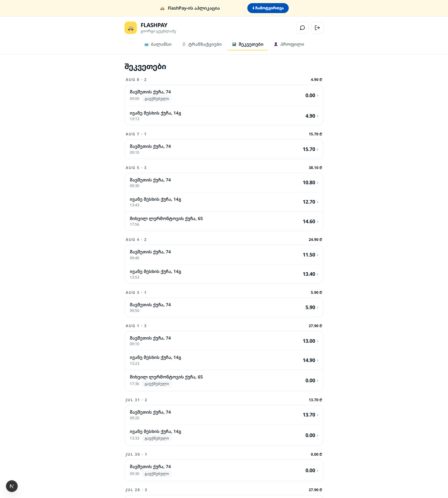The width and height of the screenshot is (448, 498).
Task: Click the გაუქმებული badge on Aug 8 order
Action: 157,99
